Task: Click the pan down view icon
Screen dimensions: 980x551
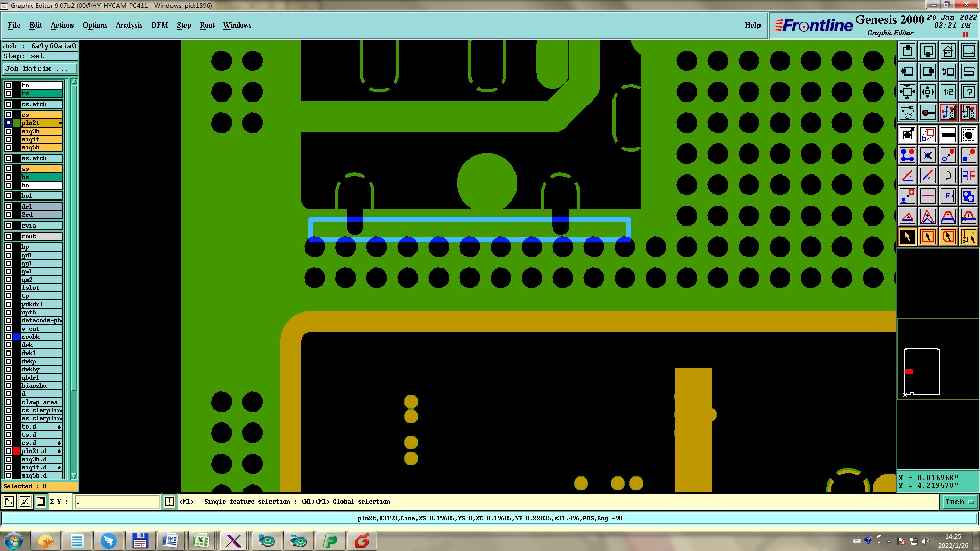Action: [928, 51]
